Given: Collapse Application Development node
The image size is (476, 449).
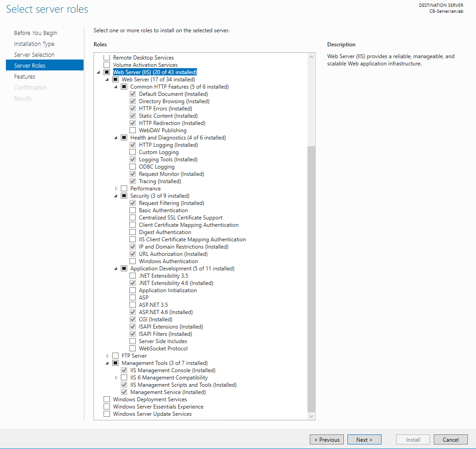Looking at the screenshot, I should 116,269.
